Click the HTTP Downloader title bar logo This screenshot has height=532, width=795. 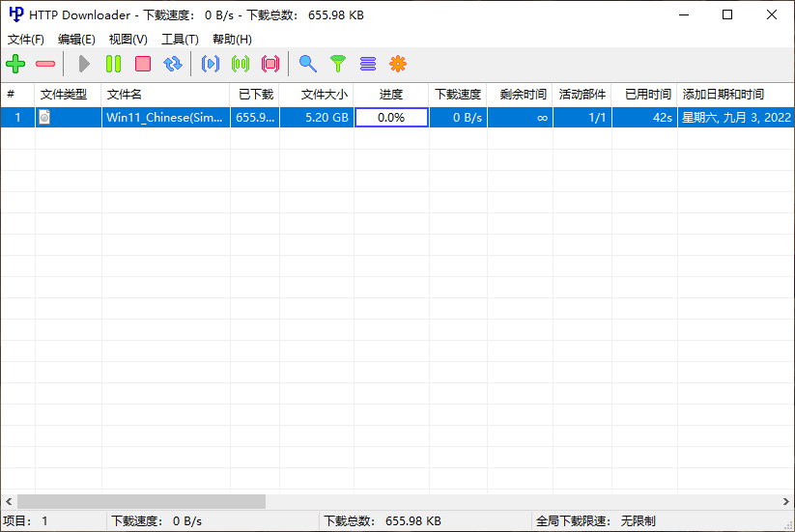point(16,14)
